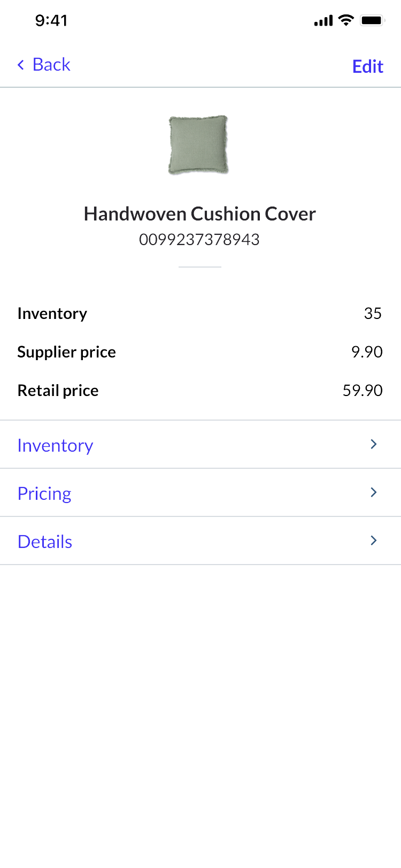Tap the product barcode number 0099237378943

click(199, 239)
